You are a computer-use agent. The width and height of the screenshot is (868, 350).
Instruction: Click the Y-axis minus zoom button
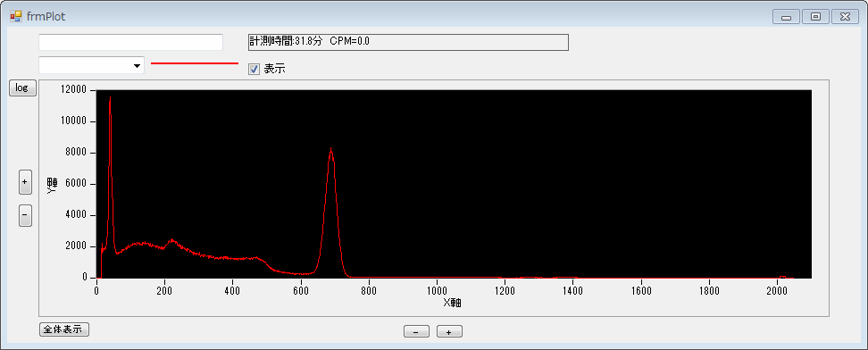tap(26, 215)
